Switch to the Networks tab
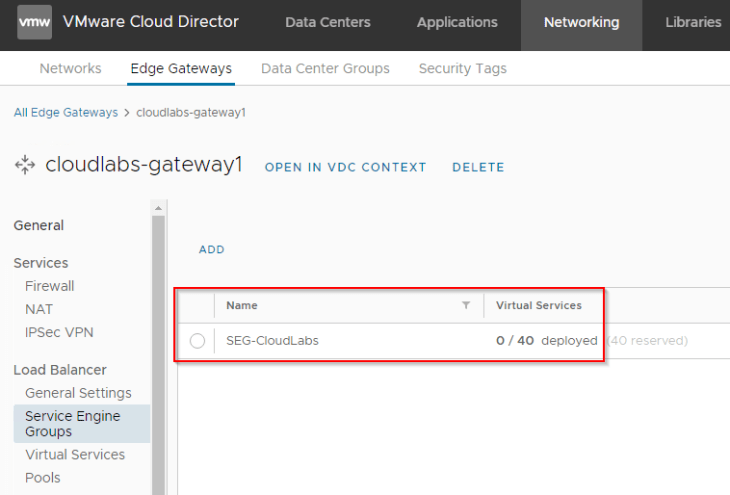 point(70,68)
